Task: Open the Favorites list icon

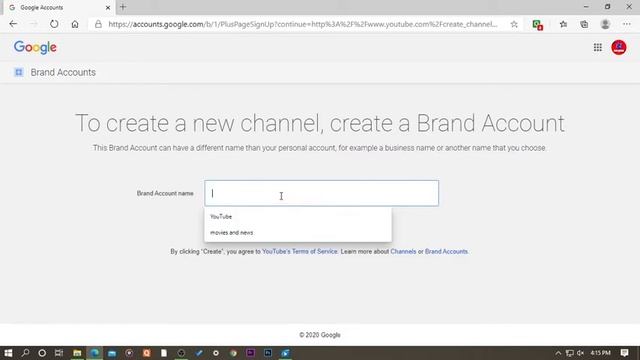Action: 563,24
